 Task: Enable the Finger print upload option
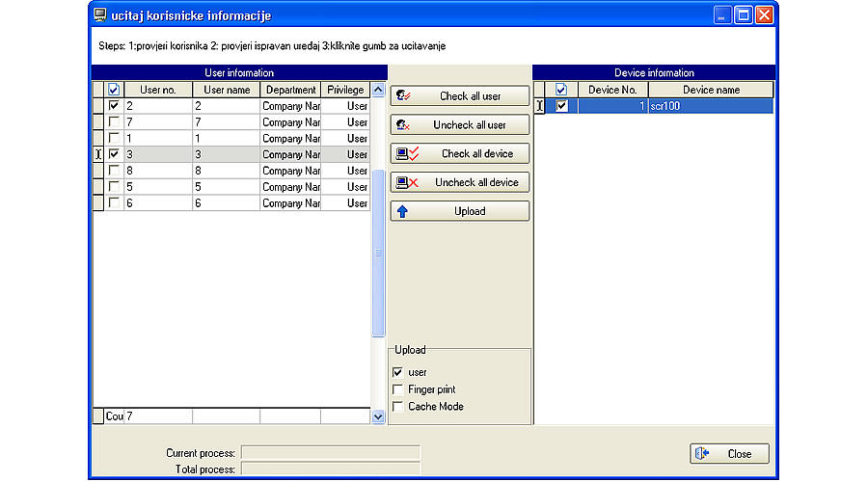397,389
